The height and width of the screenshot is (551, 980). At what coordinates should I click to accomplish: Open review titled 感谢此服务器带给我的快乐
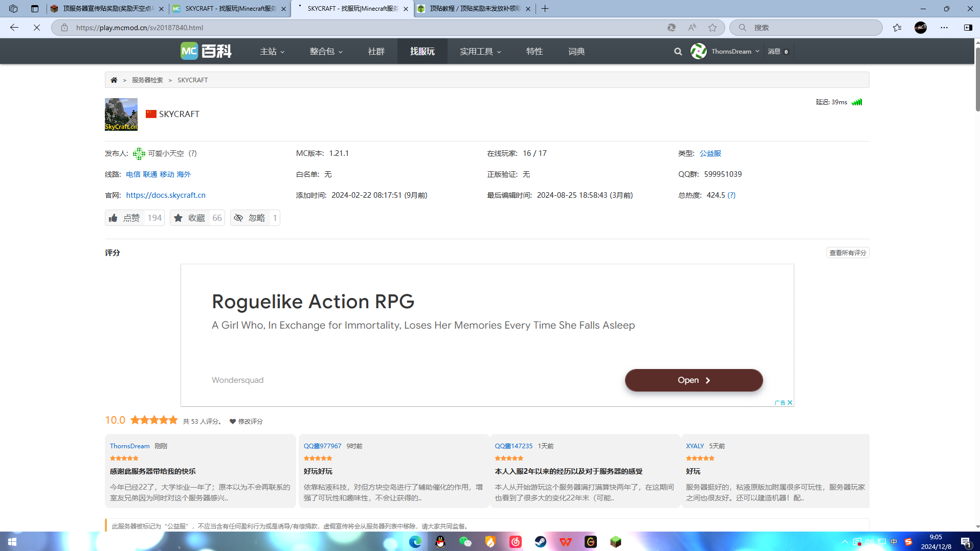tap(153, 471)
